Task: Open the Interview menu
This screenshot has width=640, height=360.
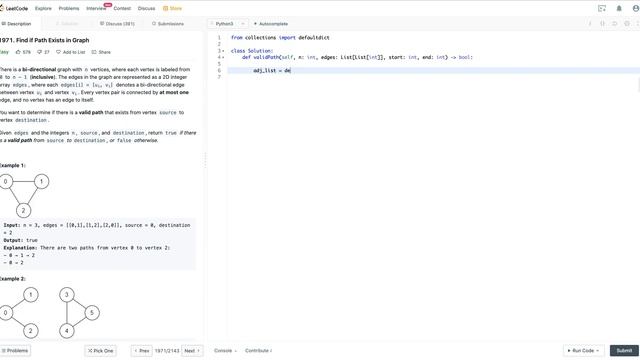Action: click(96, 8)
